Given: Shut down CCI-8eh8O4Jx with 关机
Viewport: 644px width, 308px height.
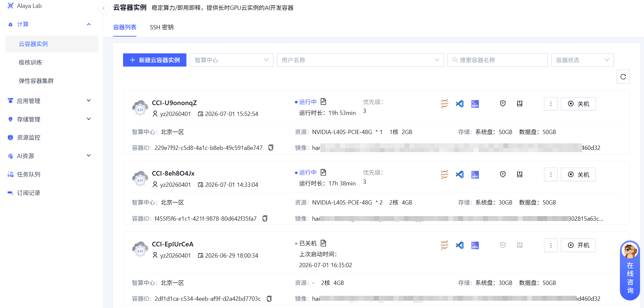Looking at the screenshot, I should click(578, 175).
